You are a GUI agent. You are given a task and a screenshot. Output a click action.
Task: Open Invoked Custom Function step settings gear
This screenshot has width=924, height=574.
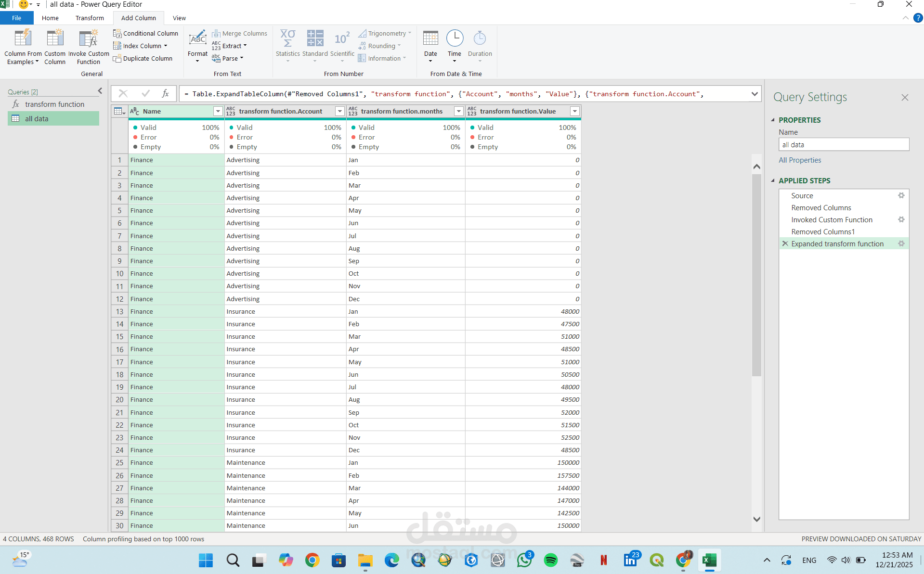click(901, 219)
